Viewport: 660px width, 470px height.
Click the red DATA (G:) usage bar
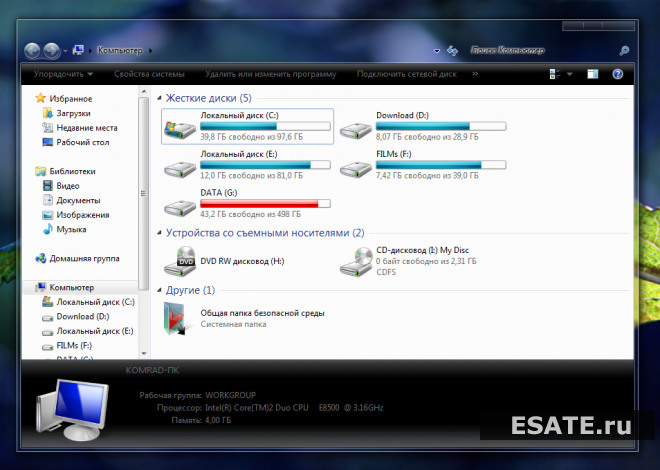click(265, 204)
